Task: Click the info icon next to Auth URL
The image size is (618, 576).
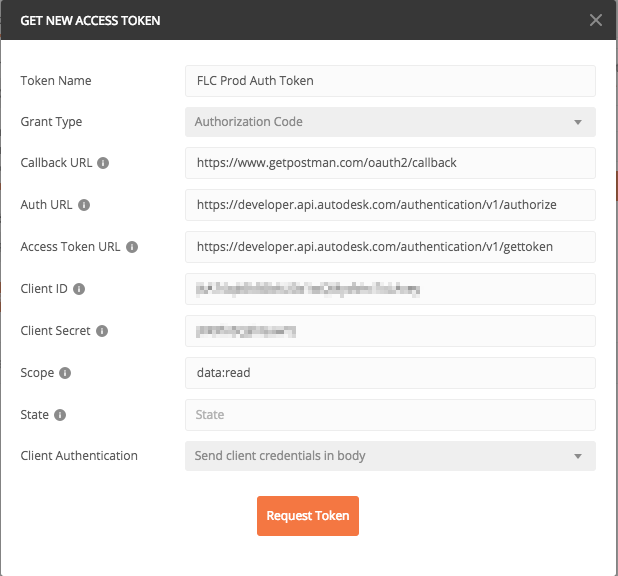Action: click(x=84, y=205)
